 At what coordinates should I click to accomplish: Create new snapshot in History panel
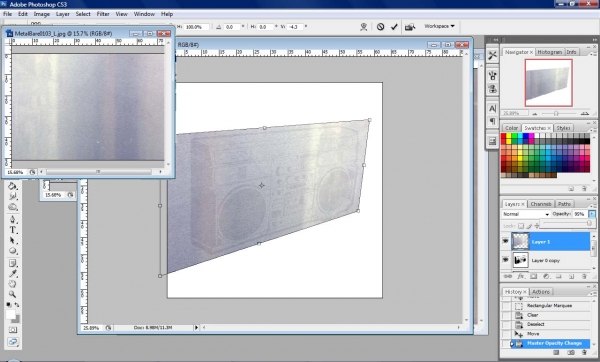(x=571, y=352)
